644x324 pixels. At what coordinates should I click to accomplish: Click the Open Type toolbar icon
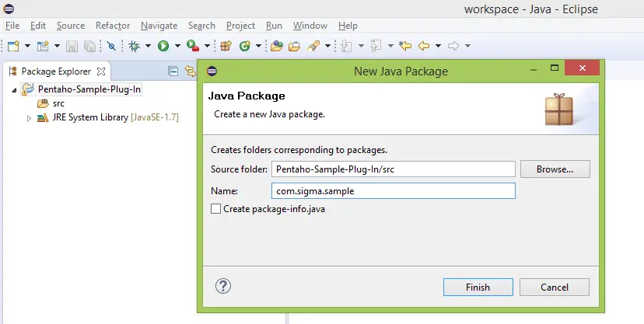coord(277,46)
